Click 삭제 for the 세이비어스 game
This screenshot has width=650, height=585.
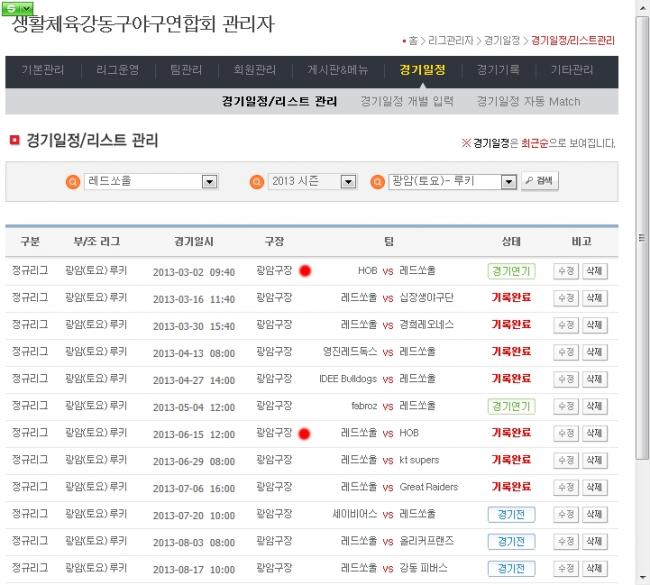point(594,515)
